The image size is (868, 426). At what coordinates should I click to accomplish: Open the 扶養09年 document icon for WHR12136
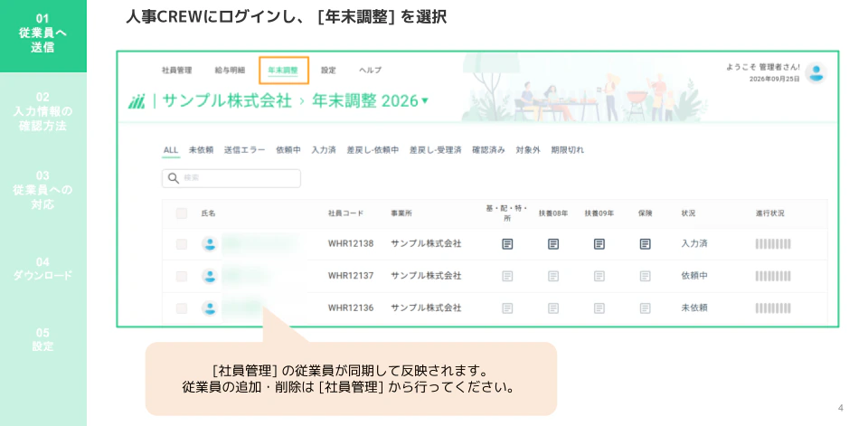click(x=599, y=308)
